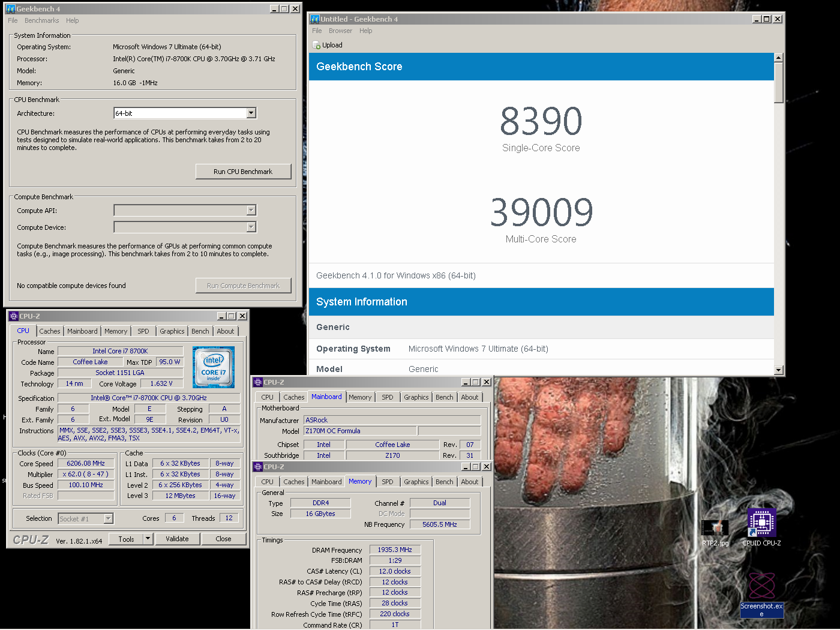Viewport: 840px width, 630px height.
Task: Open the CPUID CPU-Z desktop shortcut
Action: [x=761, y=527]
